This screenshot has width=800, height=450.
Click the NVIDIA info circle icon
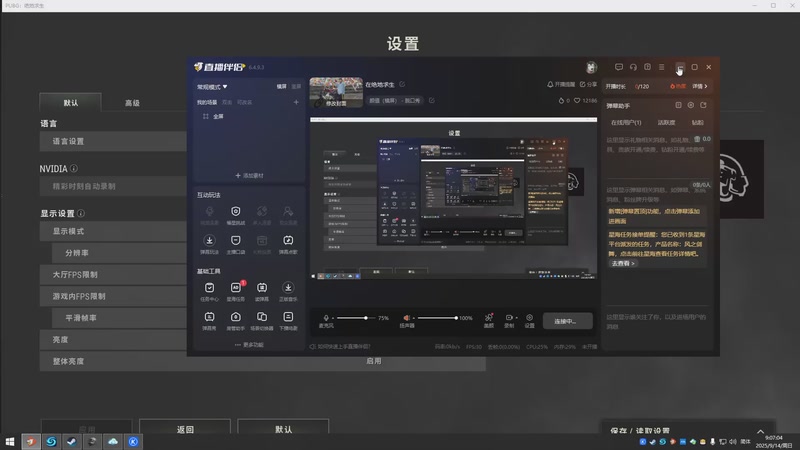point(74,168)
